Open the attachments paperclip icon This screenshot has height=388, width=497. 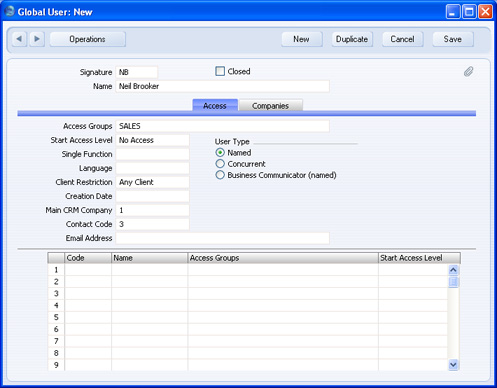[x=468, y=71]
